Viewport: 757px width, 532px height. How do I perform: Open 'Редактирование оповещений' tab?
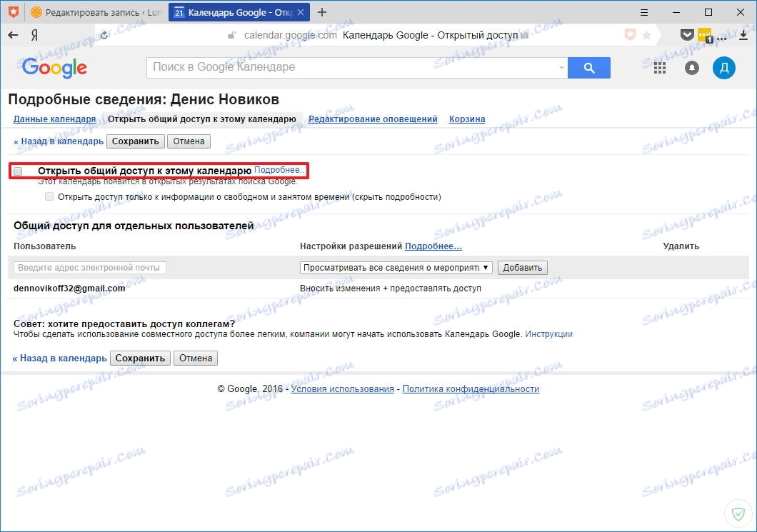373,119
